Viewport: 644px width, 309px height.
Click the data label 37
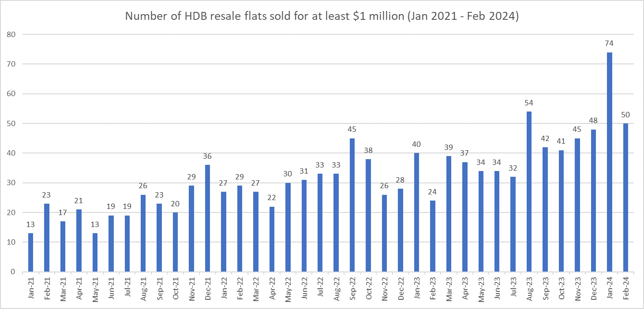point(465,153)
